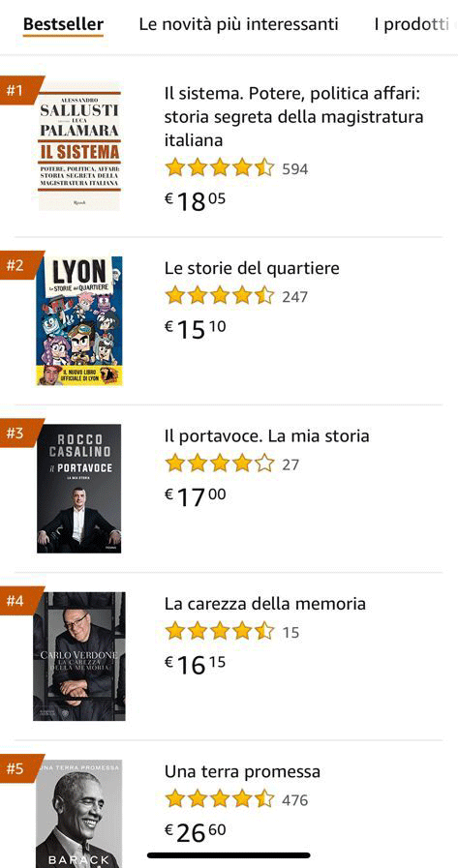Open the Lyon Le storie del quartiere cover
This screenshot has width=458, height=868.
[x=79, y=320]
